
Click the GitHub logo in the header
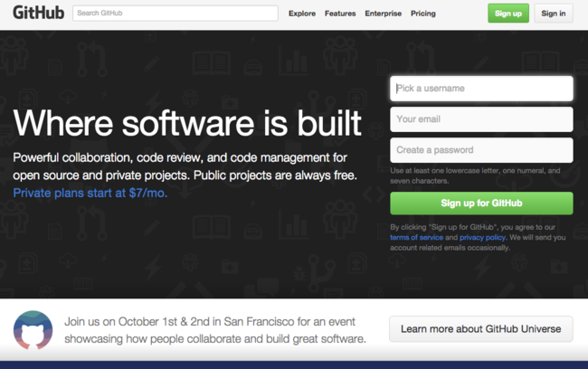[38, 13]
